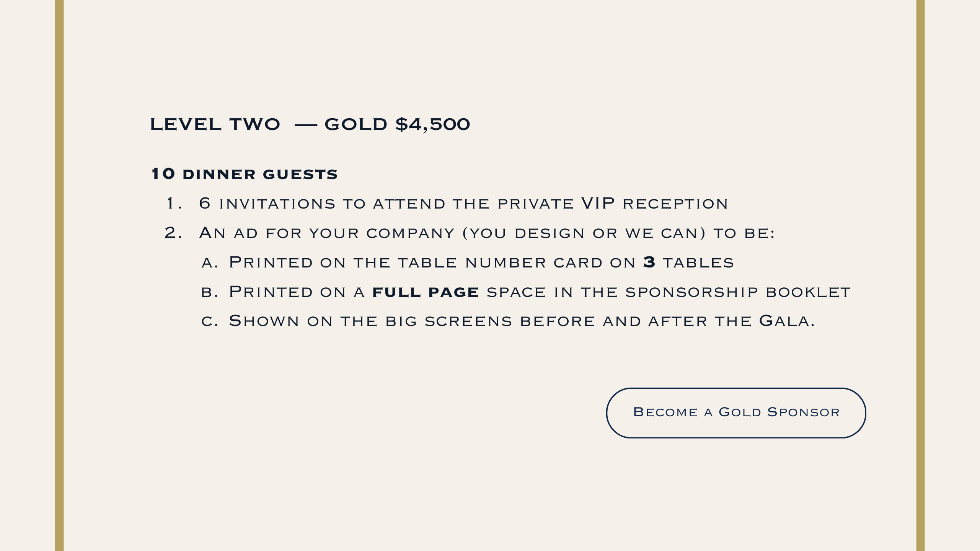Click the right gold vertical border bar

coord(920,275)
